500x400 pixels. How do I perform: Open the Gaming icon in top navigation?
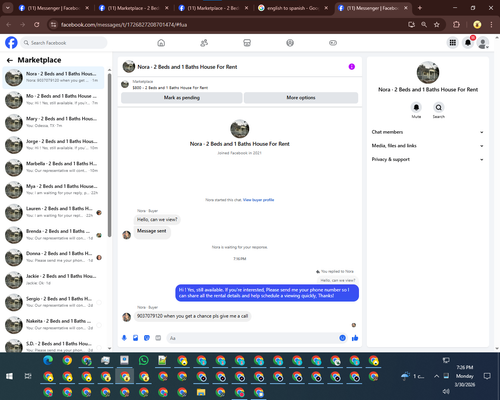[x=333, y=43]
